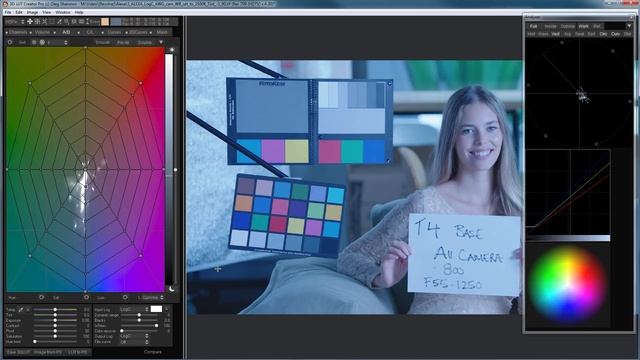Adjust the Pivot slider
The image size is (640, 360).
coord(55,331)
